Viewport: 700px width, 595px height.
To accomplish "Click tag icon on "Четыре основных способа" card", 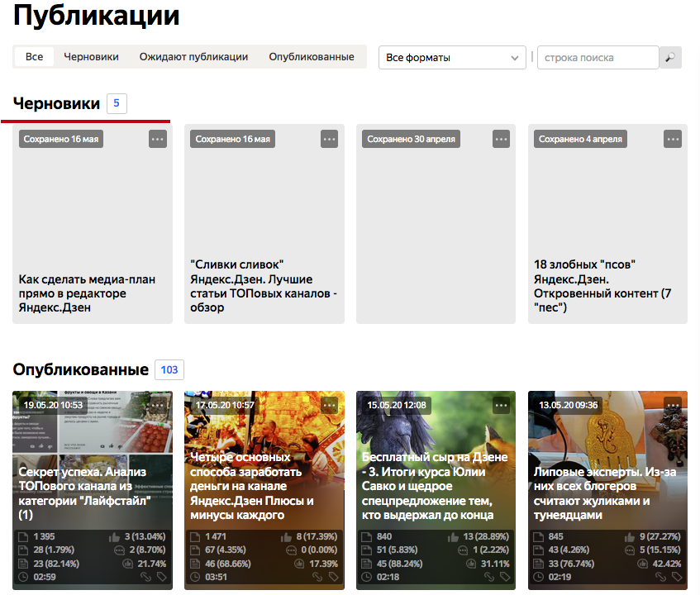I will tap(334, 577).
